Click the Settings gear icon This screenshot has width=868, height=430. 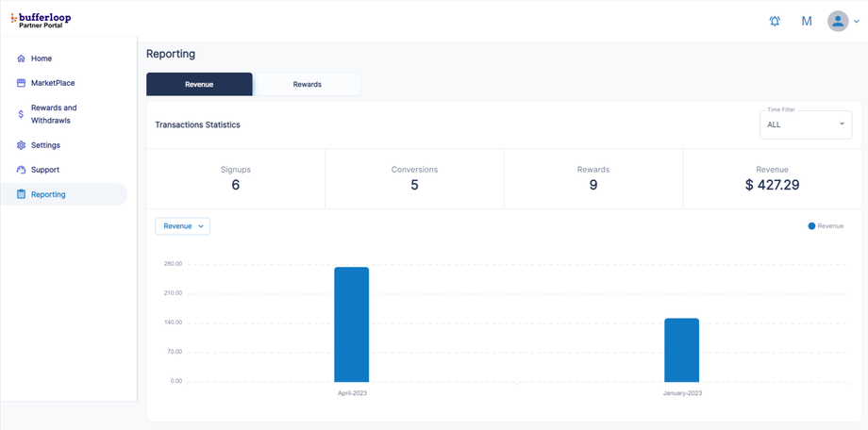point(21,145)
